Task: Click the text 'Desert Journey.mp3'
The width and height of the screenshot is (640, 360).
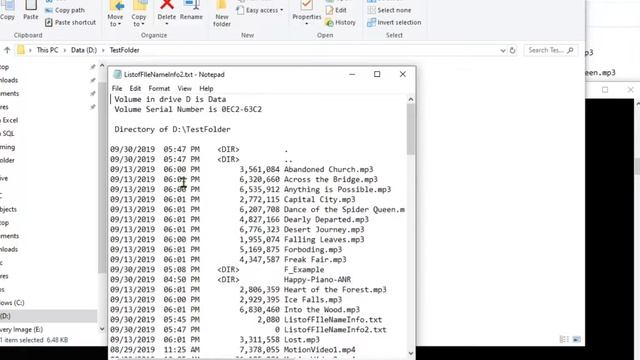Action: (x=324, y=229)
